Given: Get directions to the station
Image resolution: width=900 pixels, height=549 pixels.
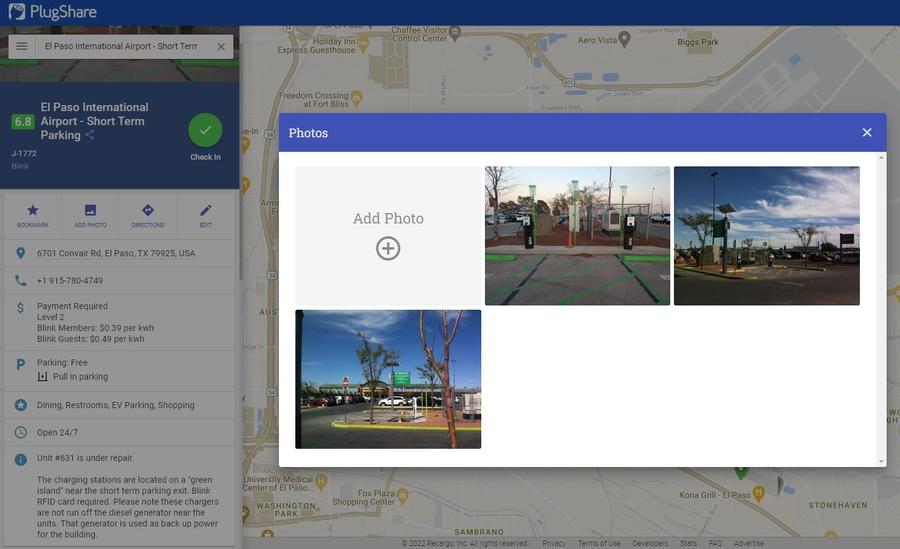Looking at the screenshot, I should point(148,215).
